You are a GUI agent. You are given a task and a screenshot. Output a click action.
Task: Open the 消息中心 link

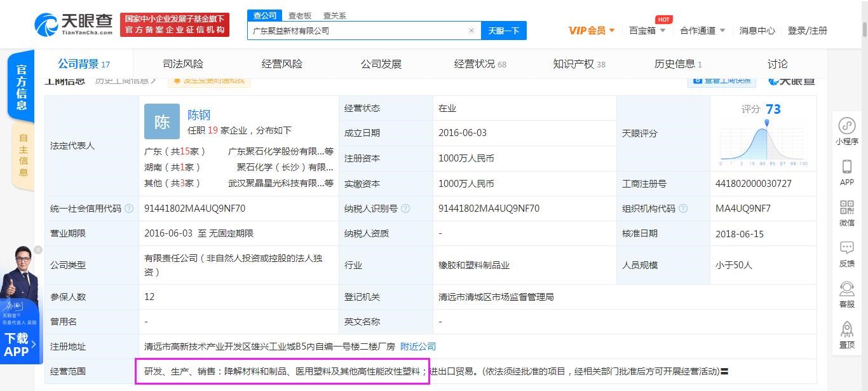tap(757, 31)
